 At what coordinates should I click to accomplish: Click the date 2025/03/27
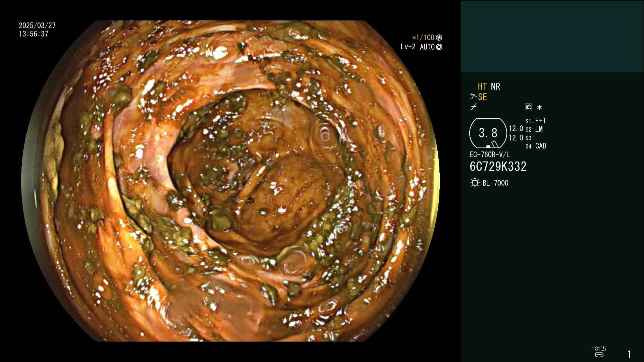point(37,25)
